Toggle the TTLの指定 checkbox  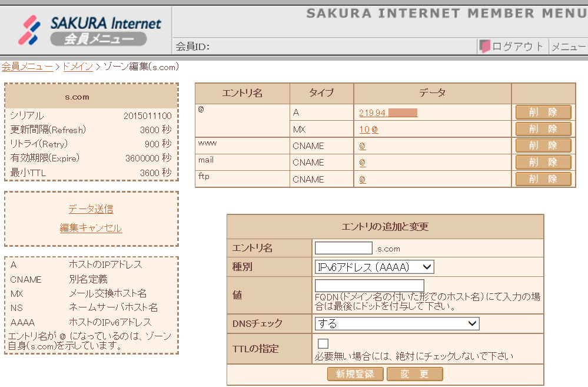(x=323, y=343)
